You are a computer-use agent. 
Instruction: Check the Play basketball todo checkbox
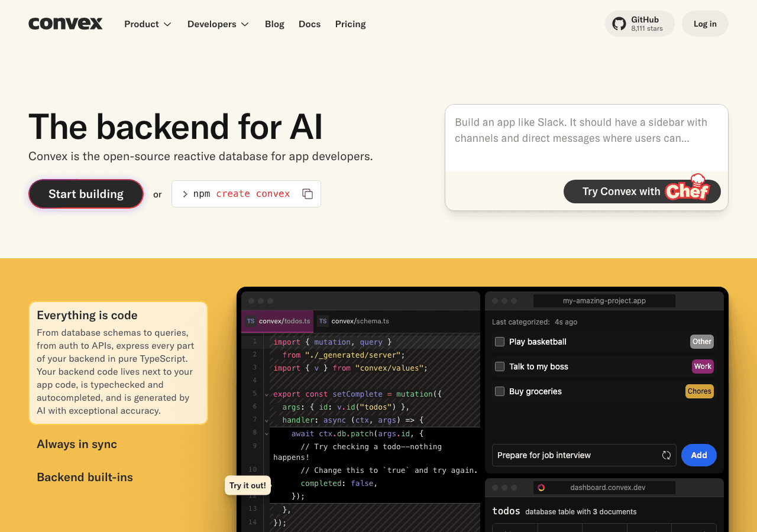500,342
